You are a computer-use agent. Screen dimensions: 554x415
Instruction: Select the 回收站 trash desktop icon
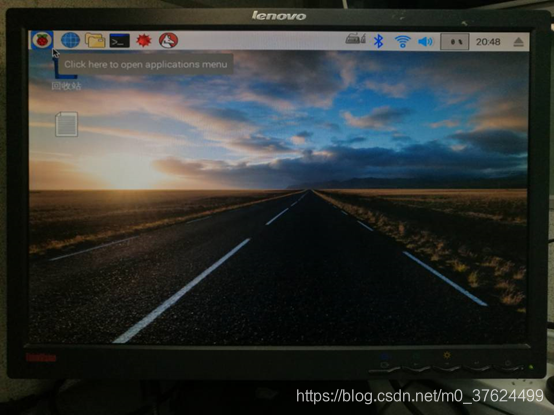coord(66,74)
